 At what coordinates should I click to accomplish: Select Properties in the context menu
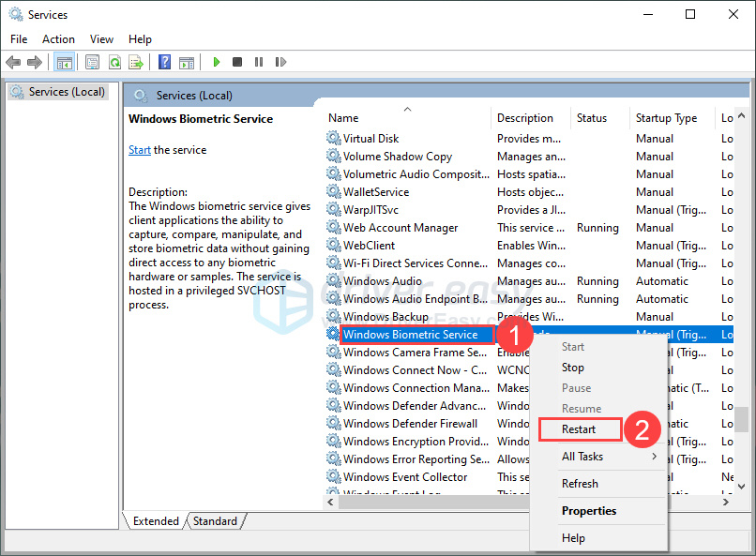589,511
